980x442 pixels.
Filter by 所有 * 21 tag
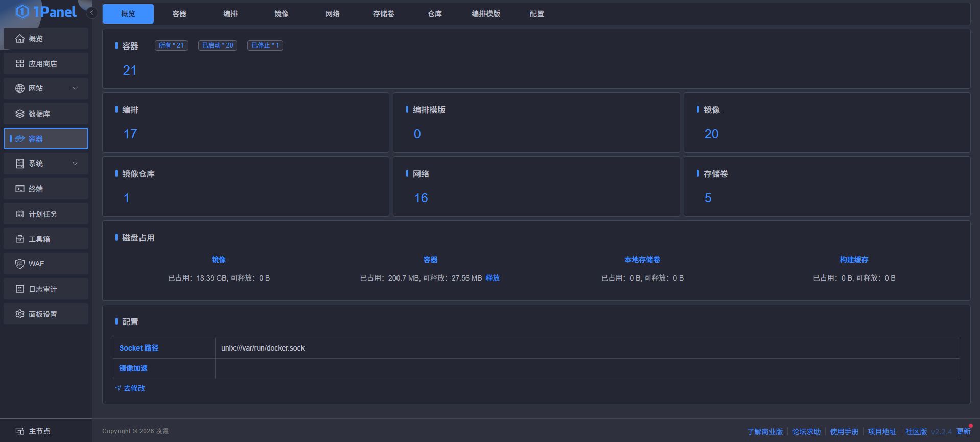(171, 45)
